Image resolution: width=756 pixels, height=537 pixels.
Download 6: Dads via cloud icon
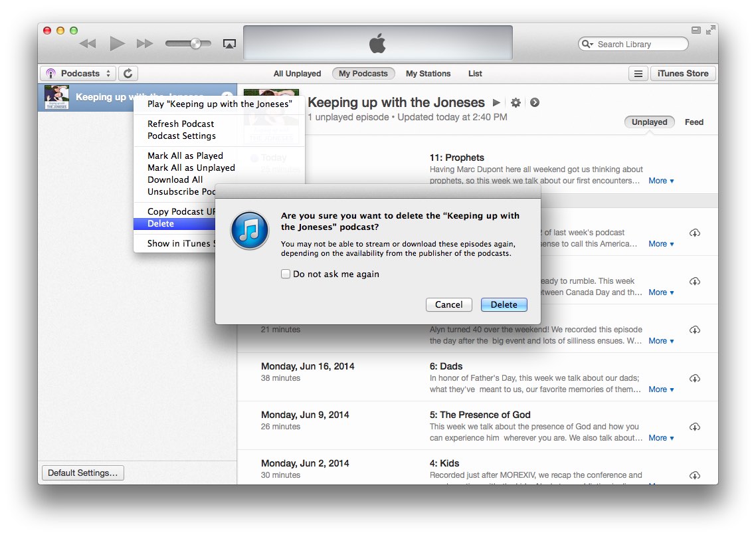[694, 378]
